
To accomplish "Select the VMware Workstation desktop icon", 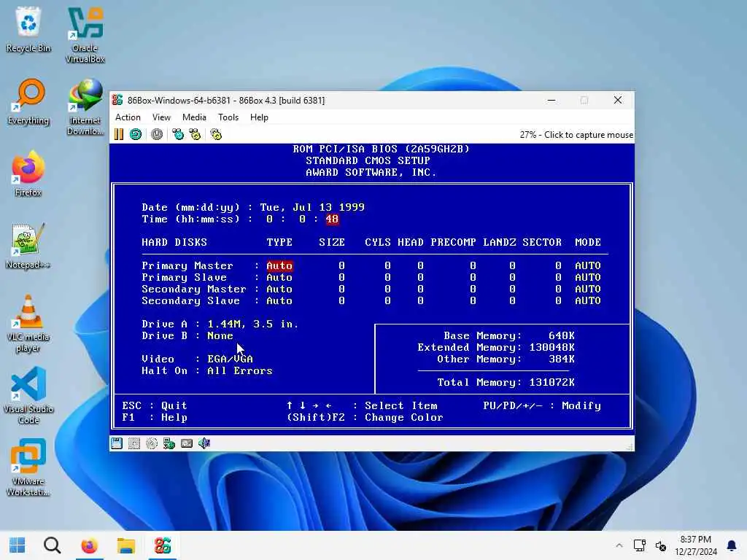I will 28,468.
